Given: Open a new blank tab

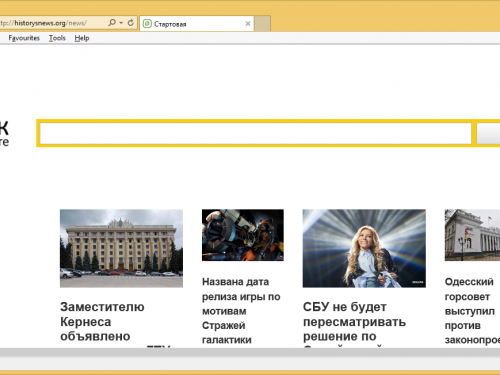Looking at the screenshot, I should pos(262,24).
